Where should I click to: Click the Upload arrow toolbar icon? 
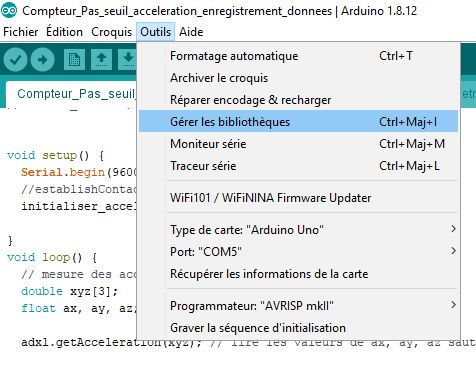coord(42,60)
